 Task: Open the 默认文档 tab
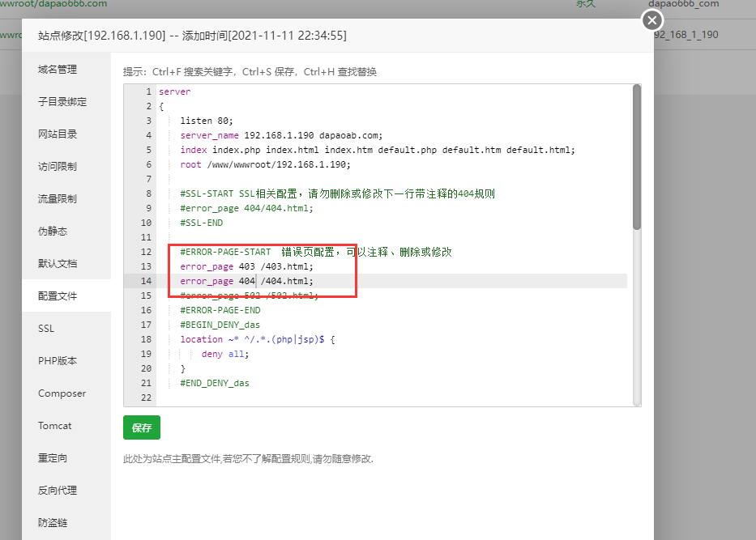(58, 263)
